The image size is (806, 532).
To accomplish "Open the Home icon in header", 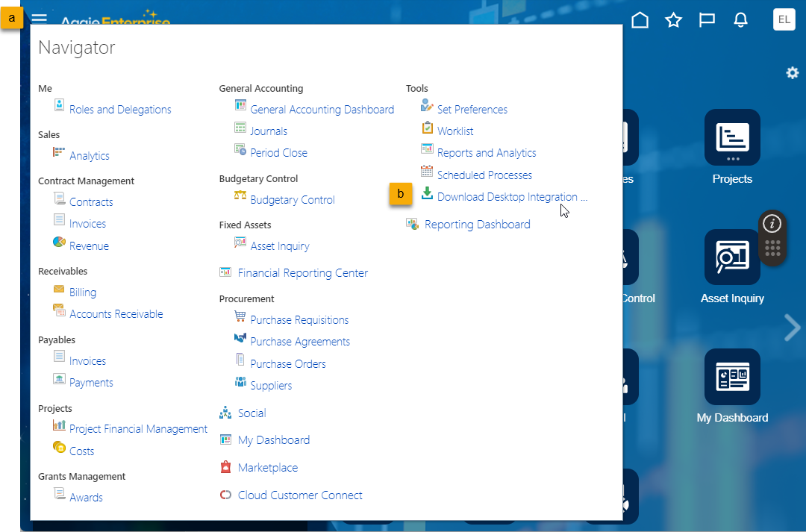I will pyautogui.click(x=640, y=20).
